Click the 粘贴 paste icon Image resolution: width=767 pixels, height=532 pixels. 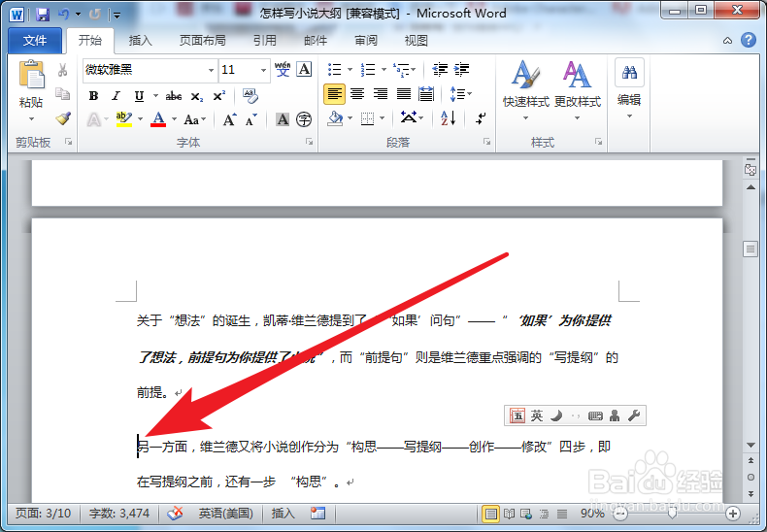tap(31, 76)
